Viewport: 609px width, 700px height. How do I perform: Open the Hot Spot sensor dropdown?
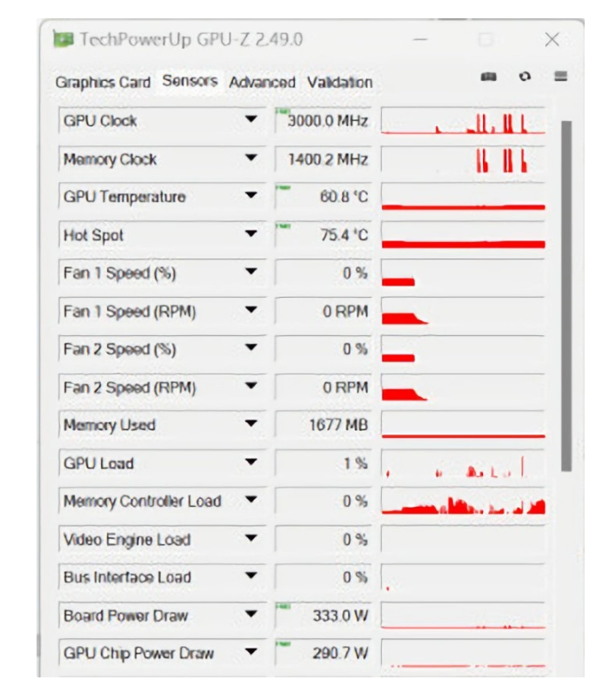pos(251,235)
